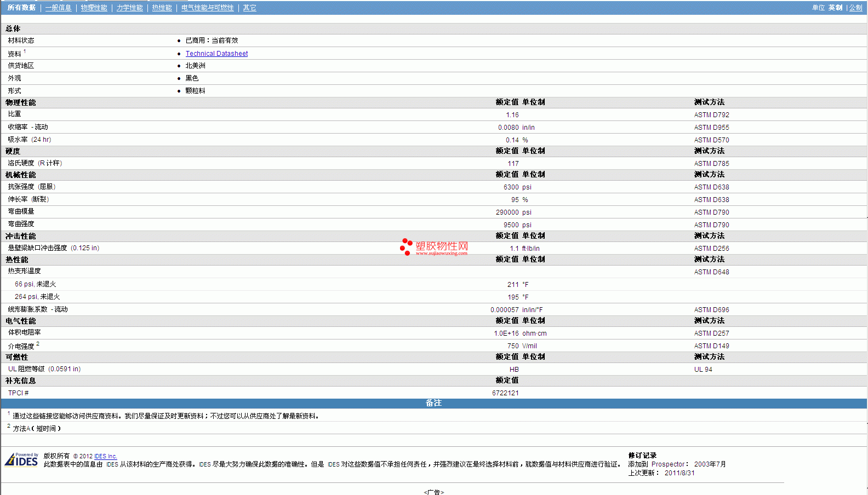This screenshot has width=868, height=495.
Task: Select the thermal expansion value 0.000057
Action: point(505,310)
